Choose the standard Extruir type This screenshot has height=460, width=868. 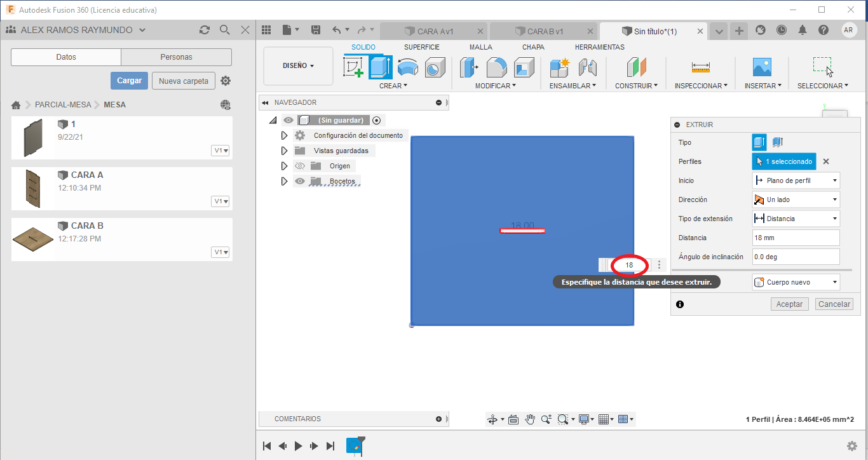(x=759, y=142)
